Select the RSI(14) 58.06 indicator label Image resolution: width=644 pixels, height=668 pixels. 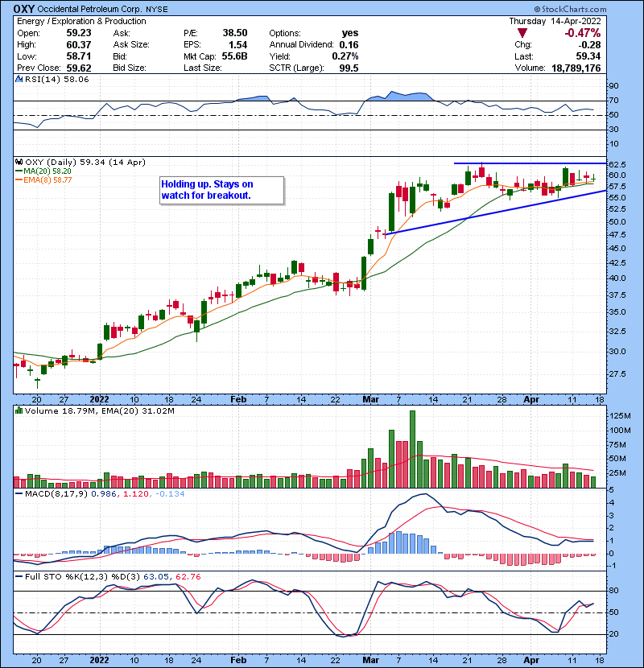click(x=56, y=79)
